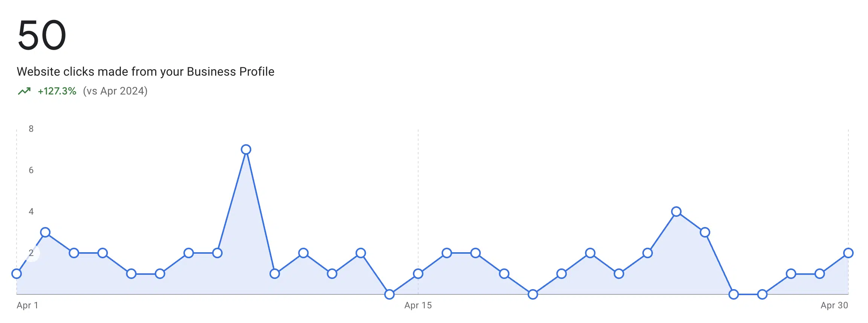Select the highest peak data point at 7 clicks
The height and width of the screenshot is (323, 868).
(246, 149)
